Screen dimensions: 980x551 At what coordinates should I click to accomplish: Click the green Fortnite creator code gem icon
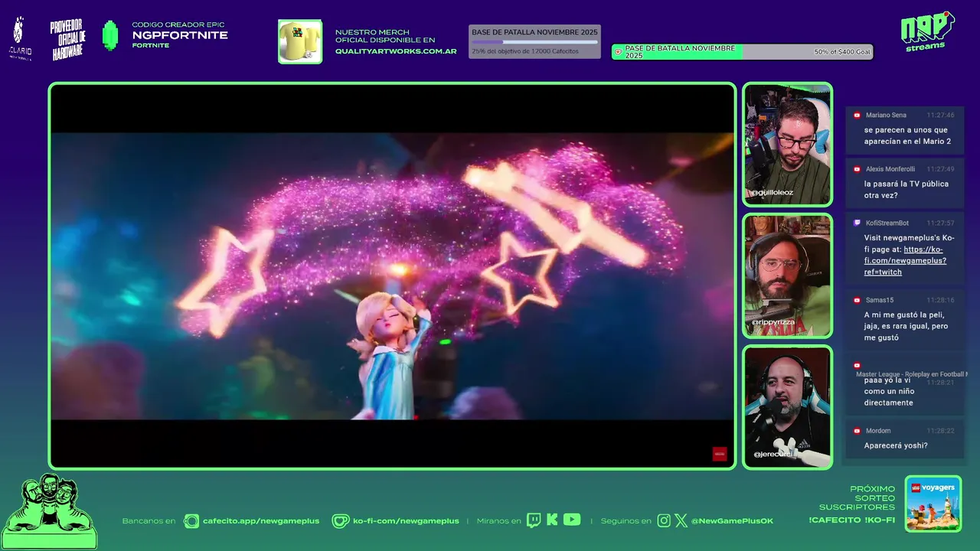[110, 36]
